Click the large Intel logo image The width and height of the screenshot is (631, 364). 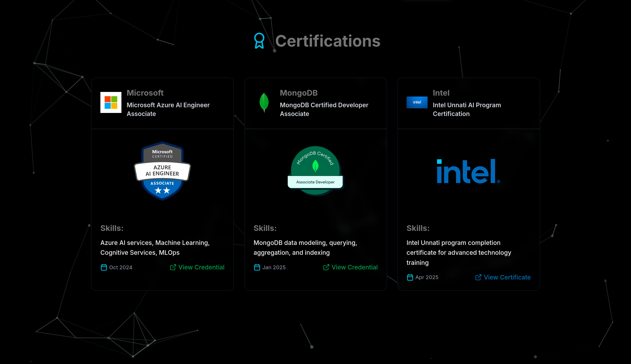tap(468, 171)
